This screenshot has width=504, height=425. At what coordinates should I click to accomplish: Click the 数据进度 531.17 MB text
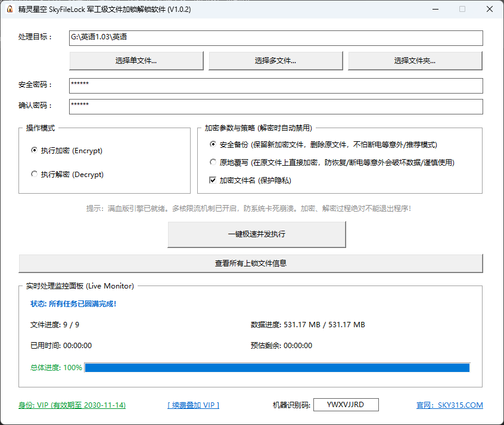tap(307, 325)
